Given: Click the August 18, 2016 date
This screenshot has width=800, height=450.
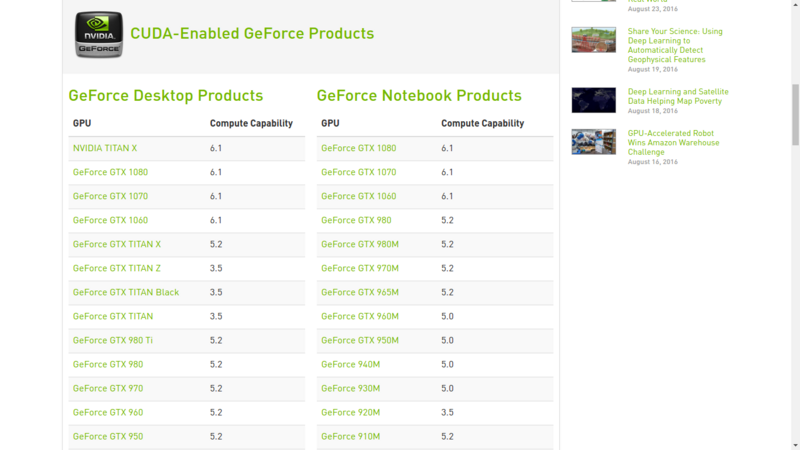Looking at the screenshot, I should pos(653,111).
